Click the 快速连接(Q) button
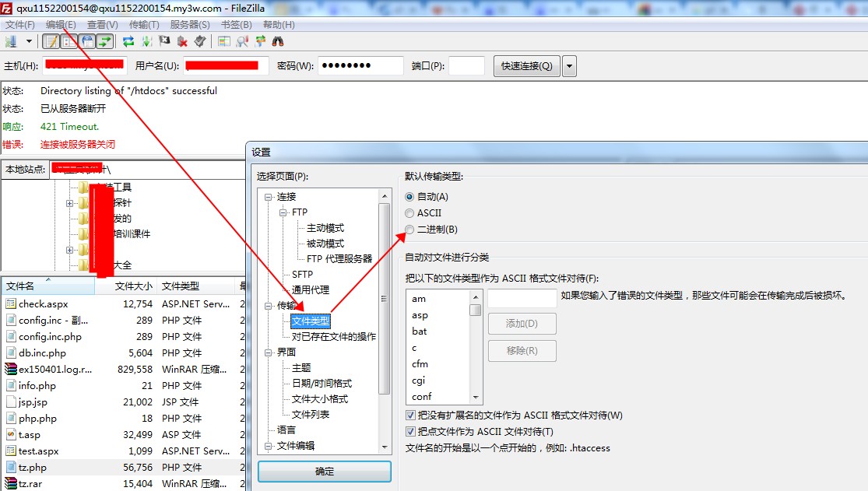 [x=527, y=66]
